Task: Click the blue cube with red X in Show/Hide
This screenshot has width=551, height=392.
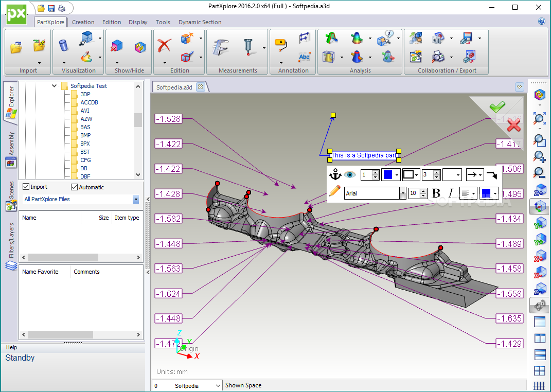Action: coord(117,46)
